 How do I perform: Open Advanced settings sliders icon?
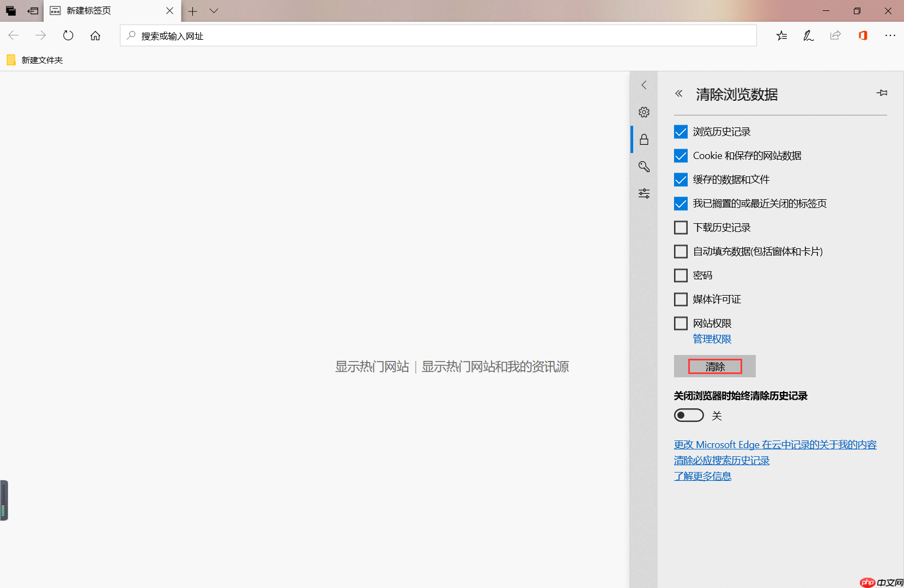coord(644,193)
